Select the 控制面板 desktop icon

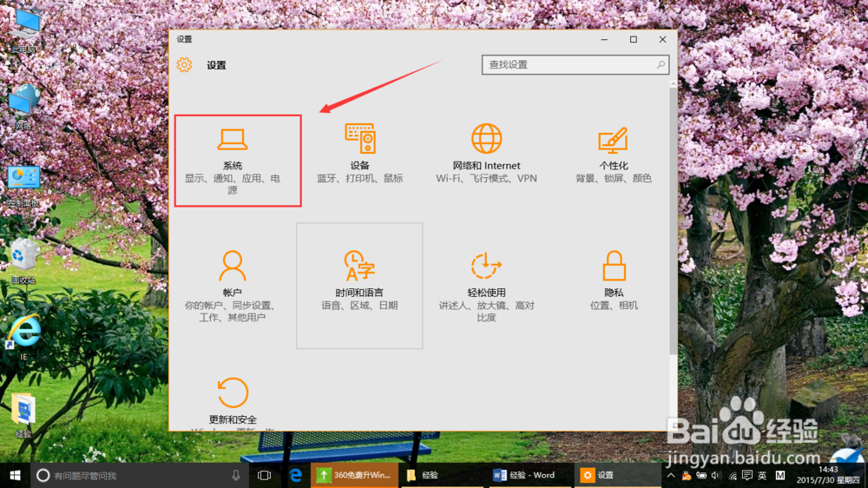[23, 186]
